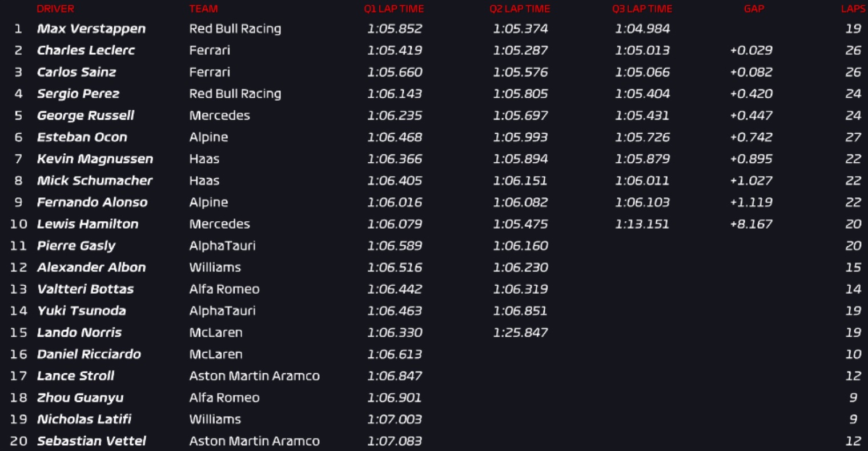This screenshot has height=451, width=868.
Task: Select Lando Norris in the list
Action: pyautogui.click(x=79, y=333)
